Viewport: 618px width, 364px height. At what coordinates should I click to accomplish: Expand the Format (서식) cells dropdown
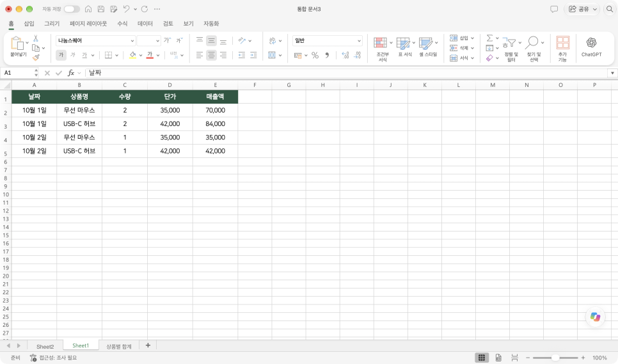tap(472, 58)
